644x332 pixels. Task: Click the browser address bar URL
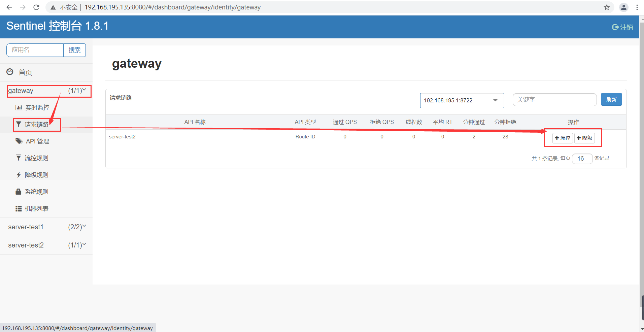(x=173, y=7)
